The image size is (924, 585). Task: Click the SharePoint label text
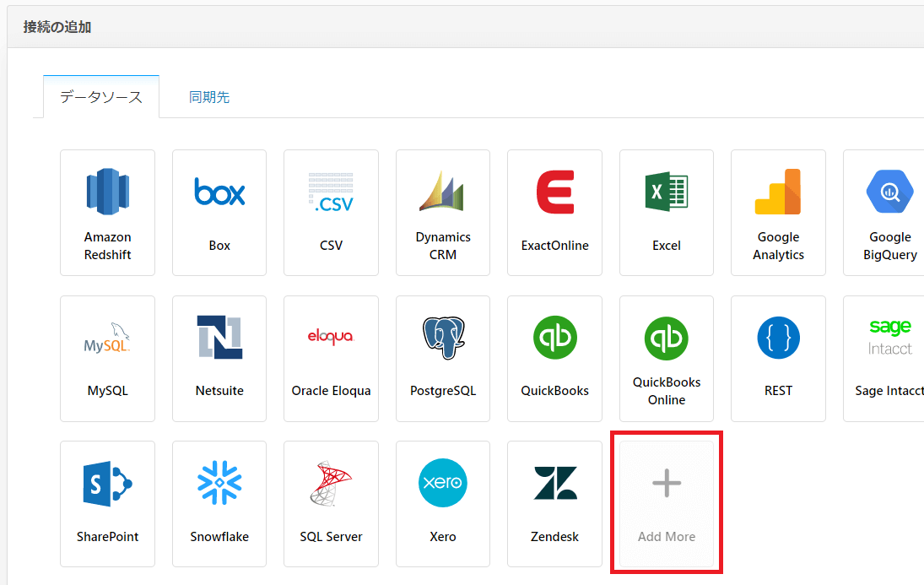tap(107, 537)
